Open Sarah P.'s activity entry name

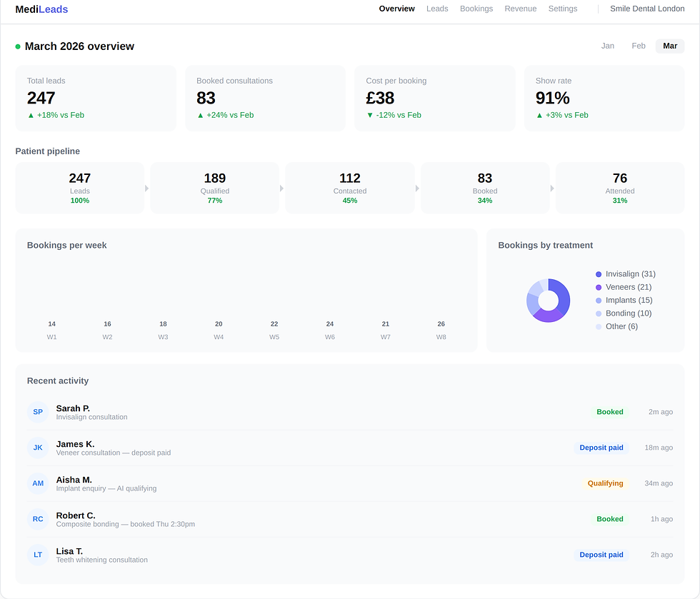pos(73,408)
